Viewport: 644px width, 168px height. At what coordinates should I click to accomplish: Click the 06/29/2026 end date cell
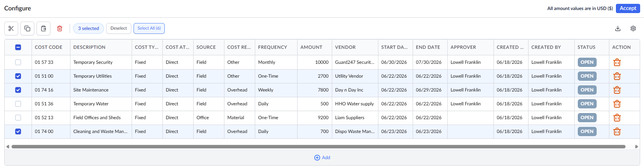430,90
